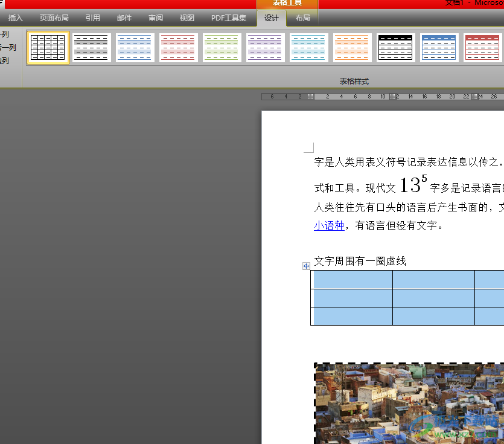Select the plain black Table Grid style
This screenshot has width=504, height=444.
[48, 48]
